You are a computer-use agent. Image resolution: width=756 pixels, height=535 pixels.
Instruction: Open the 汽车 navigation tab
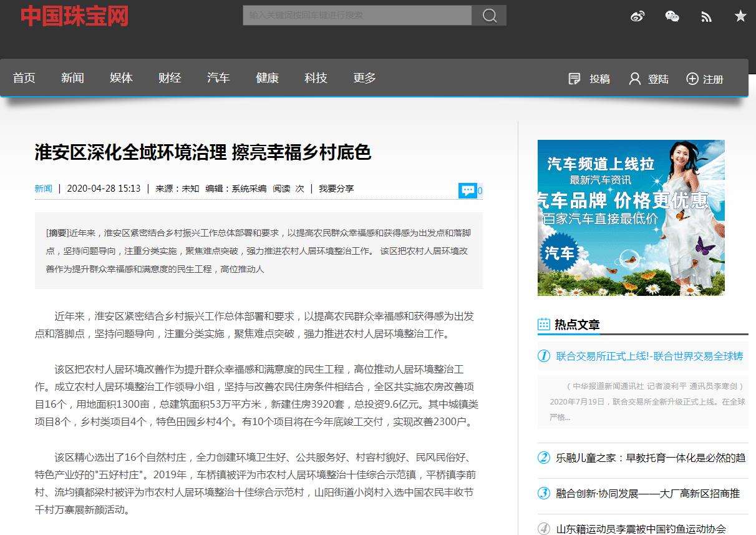point(218,78)
